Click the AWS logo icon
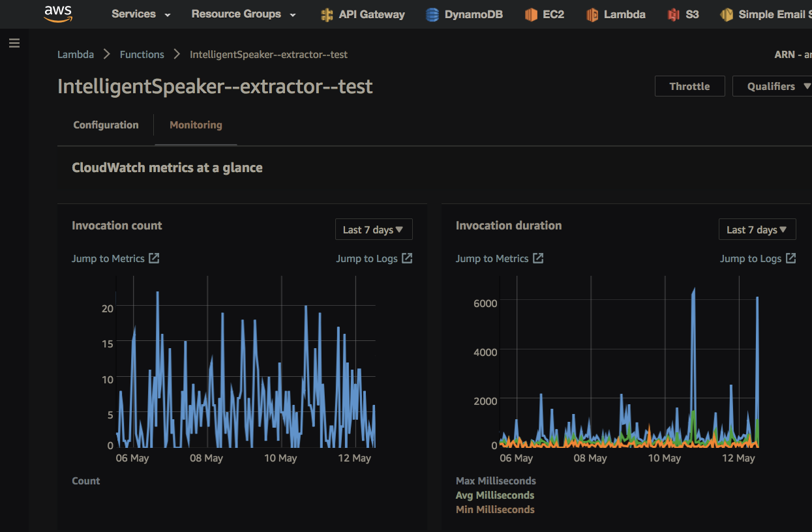The image size is (812, 532). pos(57,14)
